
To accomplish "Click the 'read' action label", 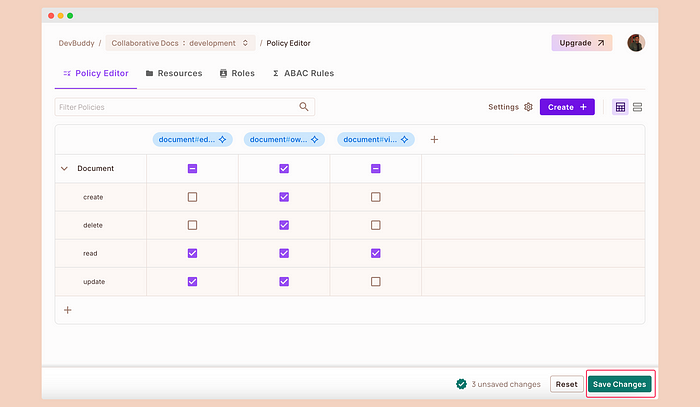I will point(90,253).
